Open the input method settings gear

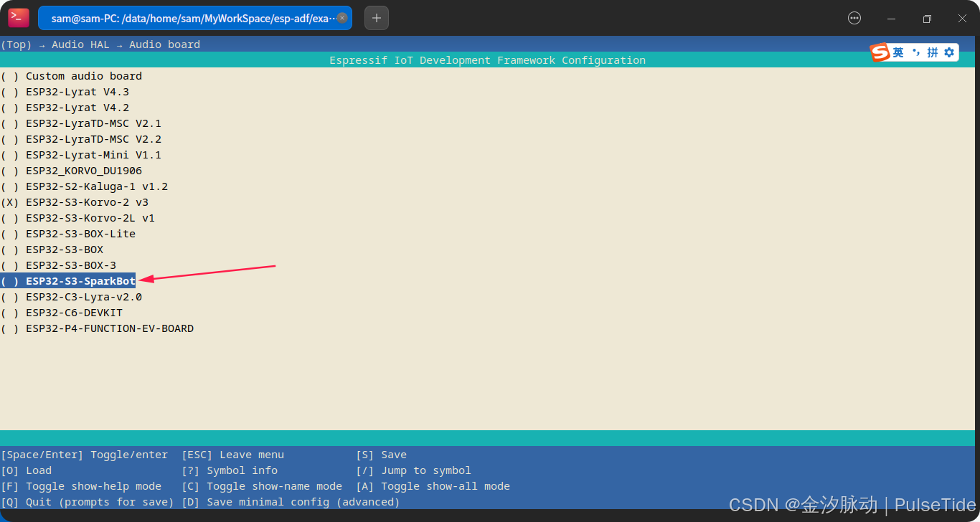click(x=949, y=52)
